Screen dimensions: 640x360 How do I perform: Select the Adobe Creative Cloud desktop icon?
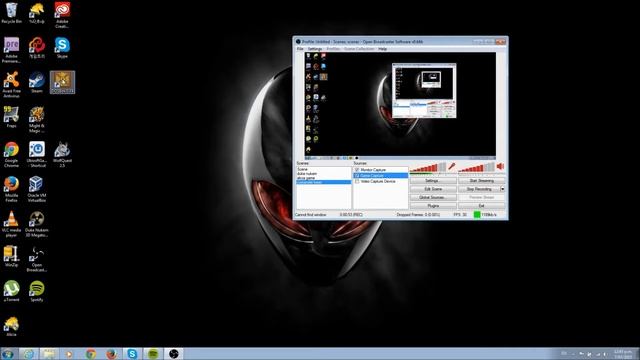point(62,15)
